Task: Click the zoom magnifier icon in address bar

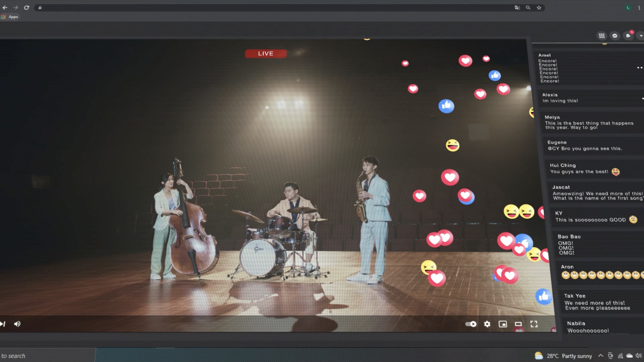Action: click(x=528, y=8)
